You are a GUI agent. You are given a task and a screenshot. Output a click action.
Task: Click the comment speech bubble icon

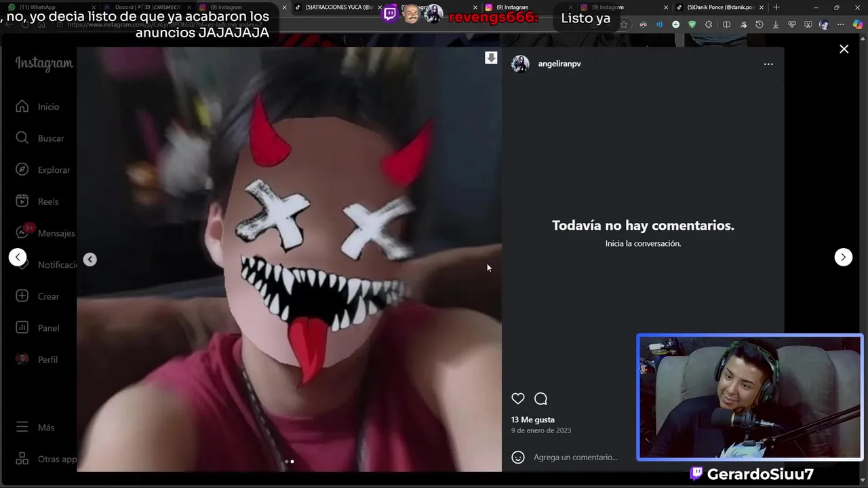tap(540, 399)
